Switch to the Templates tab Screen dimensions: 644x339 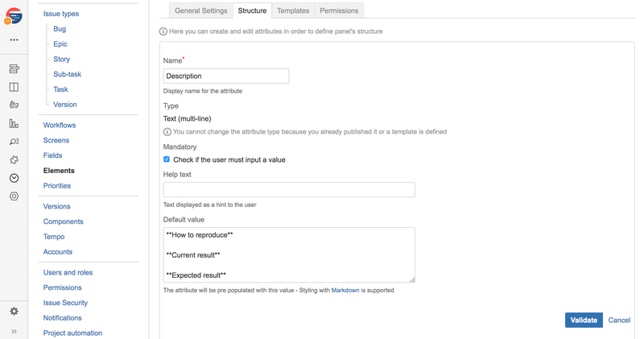[x=293, y=10]
